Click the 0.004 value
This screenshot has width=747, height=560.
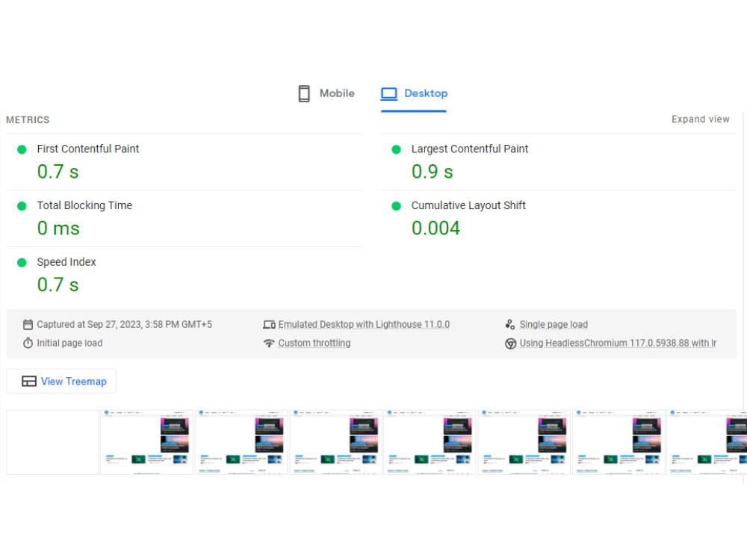pyautogui.click(x=436, y=228)
